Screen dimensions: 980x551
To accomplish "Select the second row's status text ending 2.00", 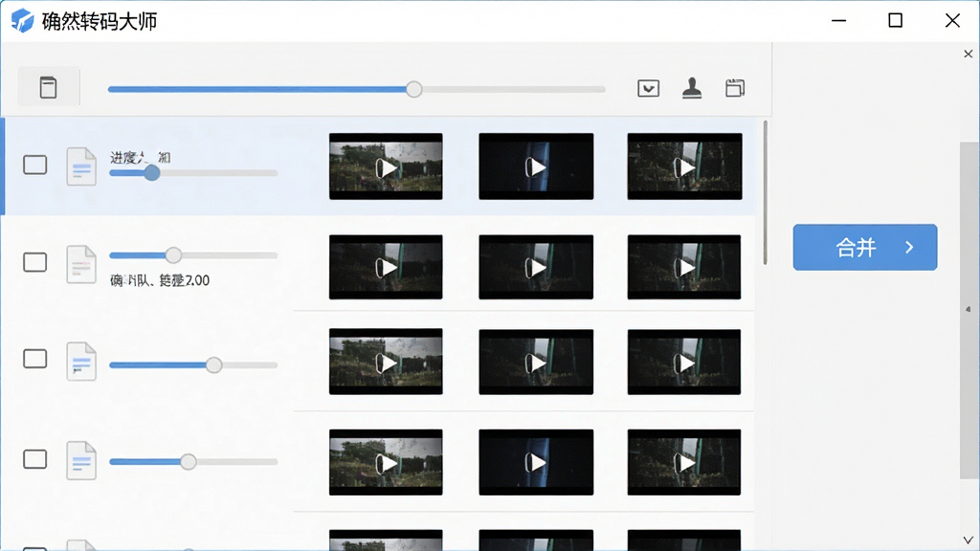I will click(x=160, y=280).
